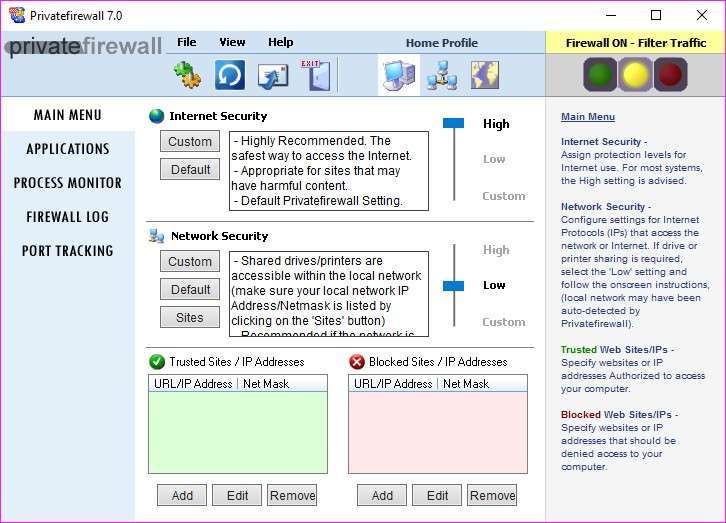The image size is (726, 523).
Task: Click the pink Blocked Sites list area
Action: [438, 432]
